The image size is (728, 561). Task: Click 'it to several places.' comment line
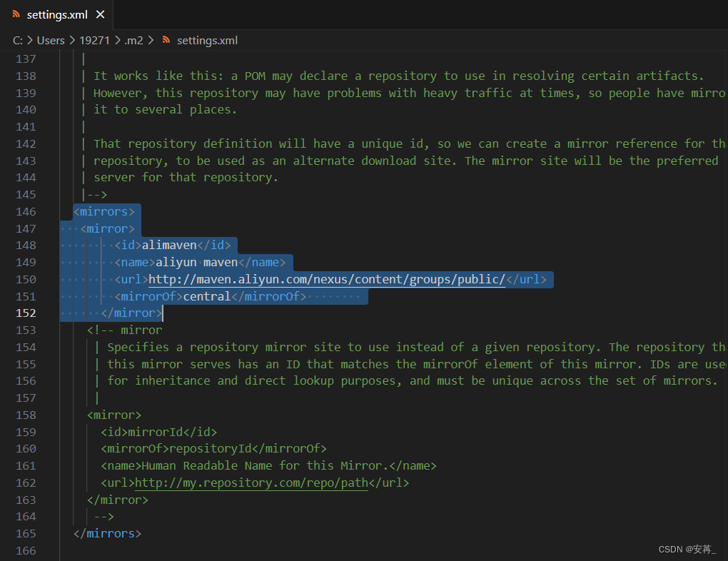tap(166, 110)
